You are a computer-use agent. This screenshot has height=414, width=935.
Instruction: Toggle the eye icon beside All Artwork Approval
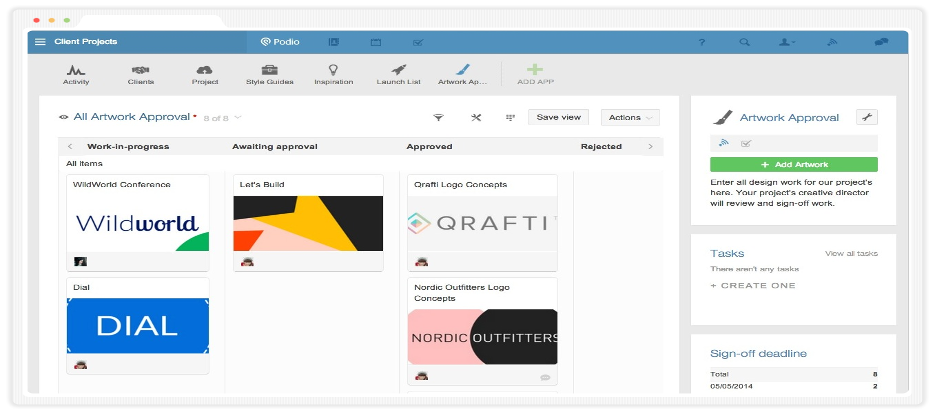point(64,118)
